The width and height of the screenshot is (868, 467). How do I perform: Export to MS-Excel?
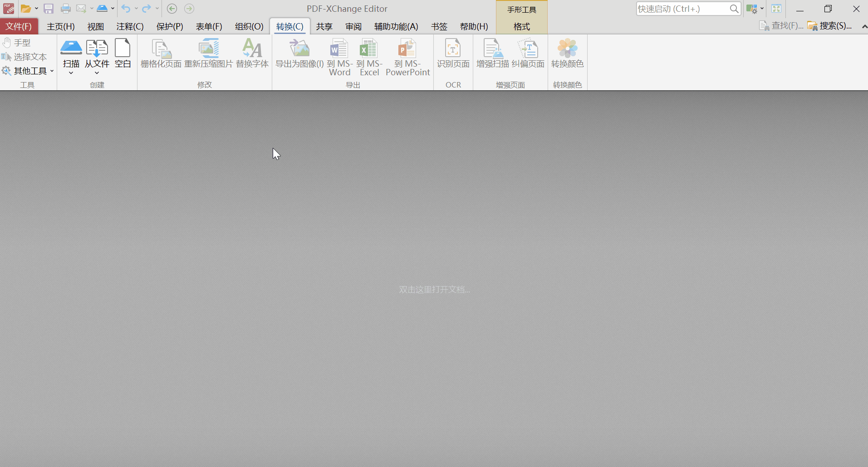369,57
